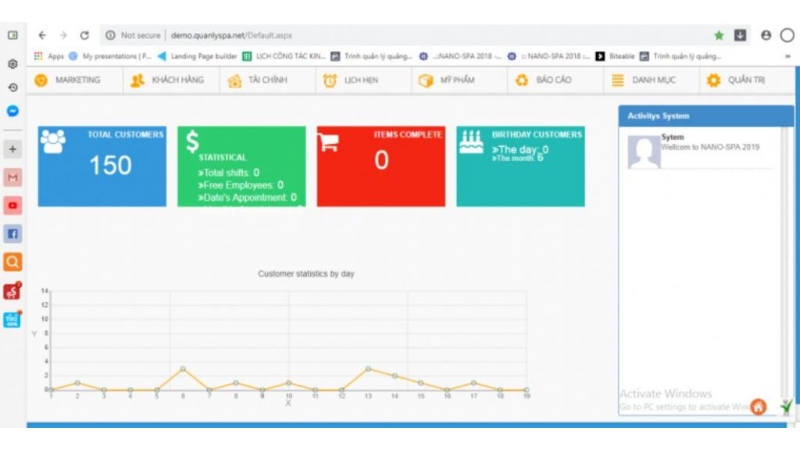Click the Total Customers tile
Screen dimensions: 800x450
pos(102,166)
